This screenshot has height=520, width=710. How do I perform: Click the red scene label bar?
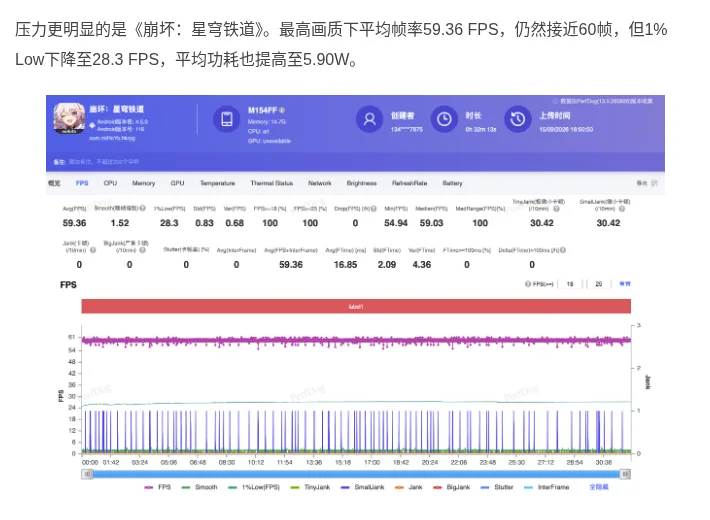pos(356,307)
